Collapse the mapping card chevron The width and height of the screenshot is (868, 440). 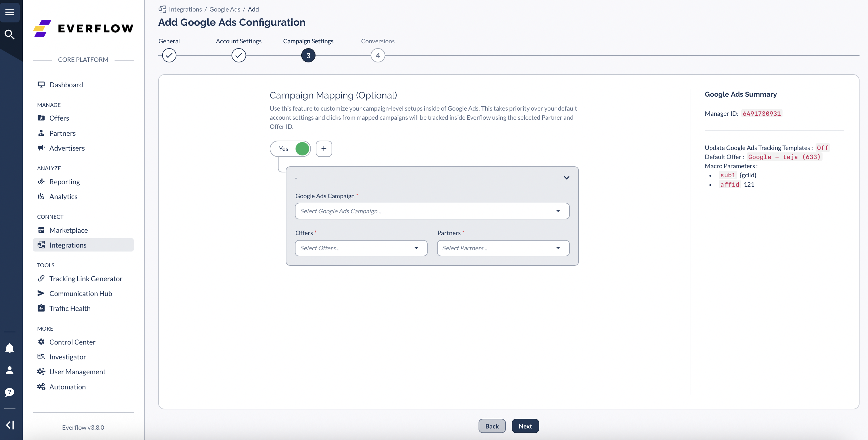(x=566, y=178)
